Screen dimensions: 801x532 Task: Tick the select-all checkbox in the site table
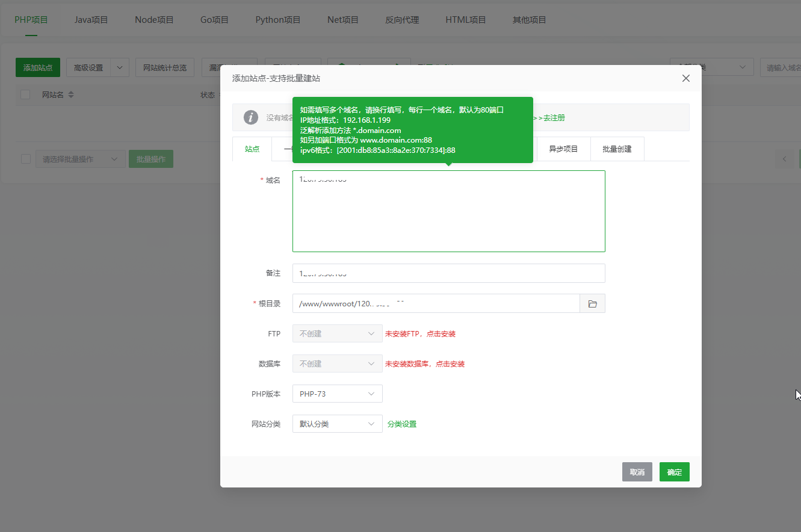pos(25,94)
